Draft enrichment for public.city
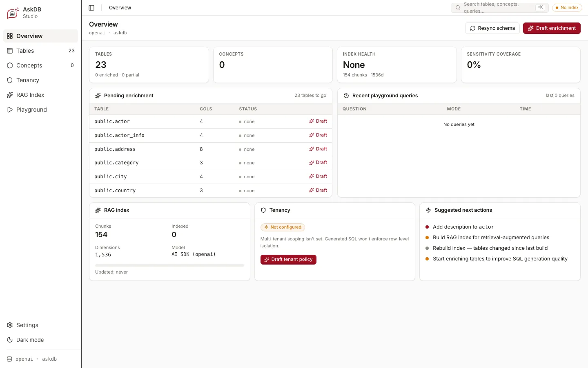This screenshot has height=368, width=588. 318,176
